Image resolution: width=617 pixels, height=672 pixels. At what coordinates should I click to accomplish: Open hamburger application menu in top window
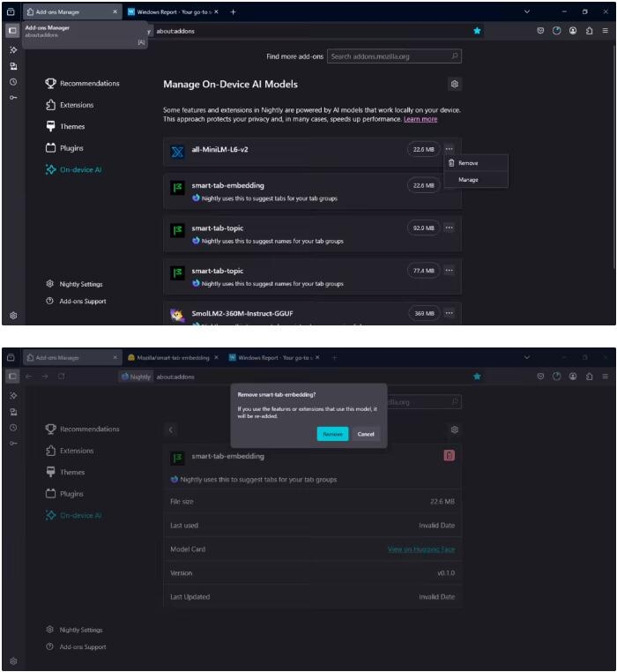[605, 31]
